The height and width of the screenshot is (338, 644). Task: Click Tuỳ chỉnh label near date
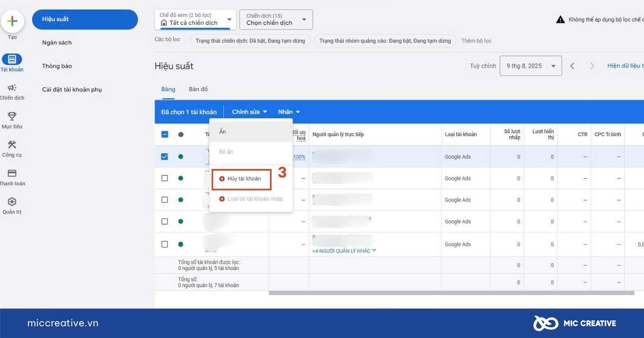tap(483, 66)
